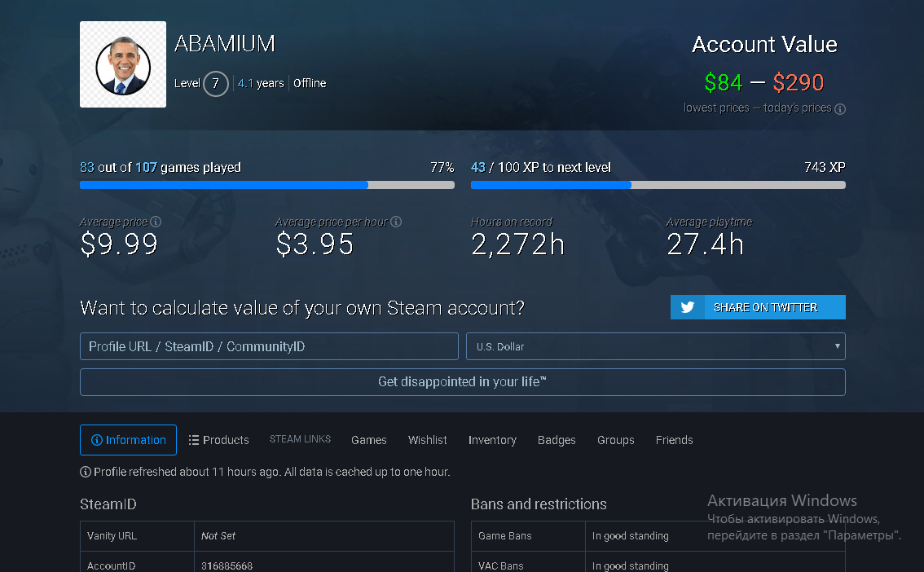
Task: Open the Groups Steam link
Action: pyautogui.click(x=616, y=440)
